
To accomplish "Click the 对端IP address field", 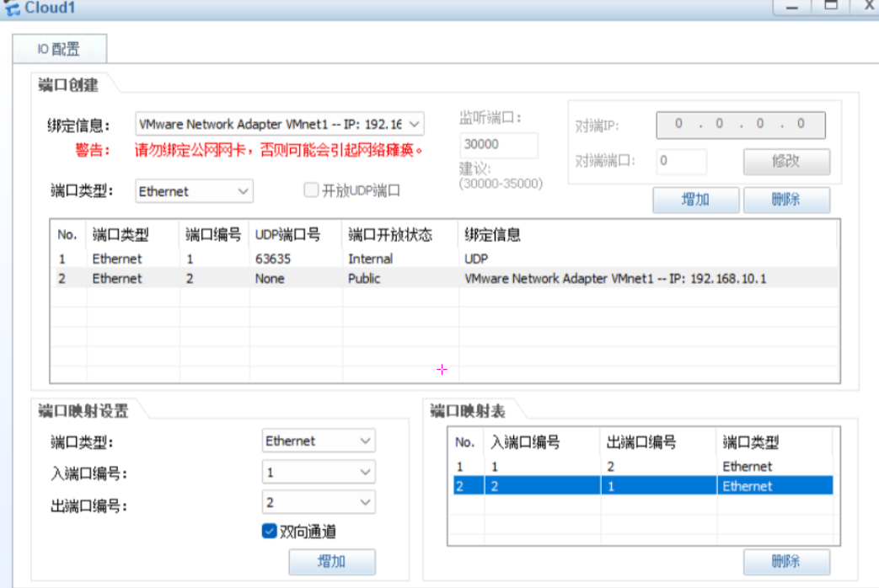I will coord(740,125).
